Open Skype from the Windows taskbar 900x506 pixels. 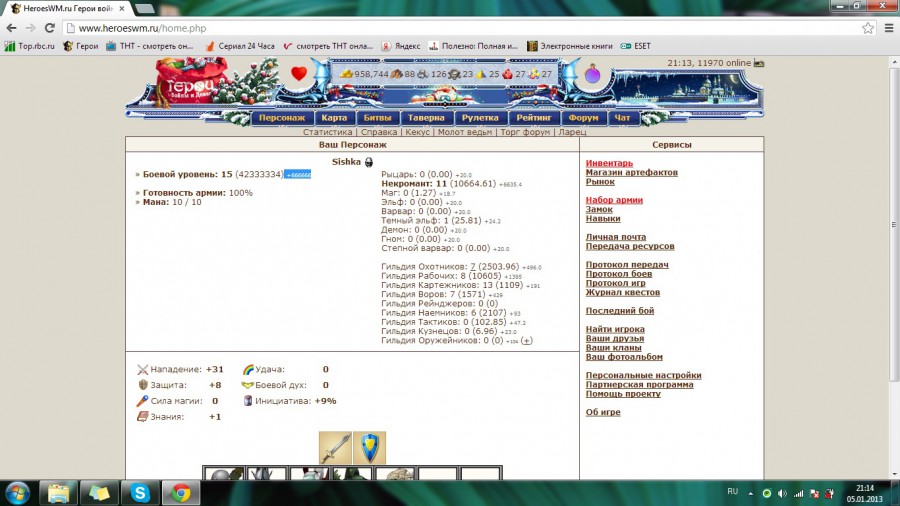(139, 492)
